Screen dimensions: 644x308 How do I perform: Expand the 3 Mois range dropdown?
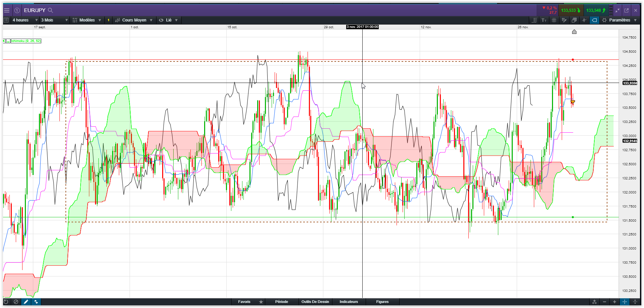click(54, 20)
